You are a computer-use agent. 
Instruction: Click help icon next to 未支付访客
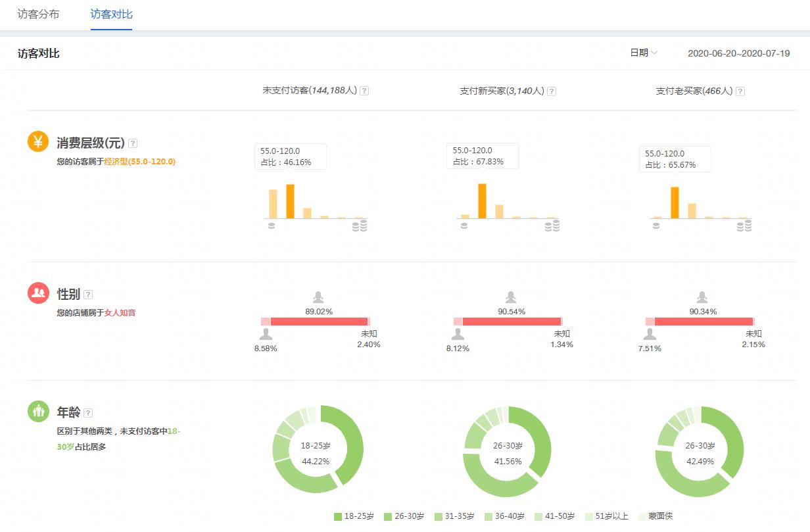coord(364,91)
